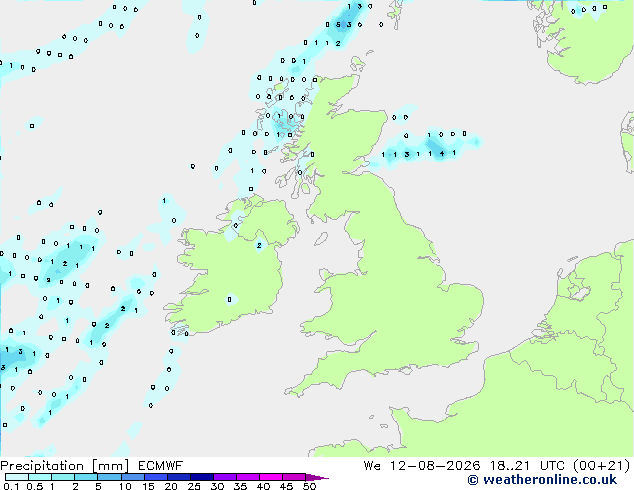Click the date We 12-08-2026

pos(422,466)
